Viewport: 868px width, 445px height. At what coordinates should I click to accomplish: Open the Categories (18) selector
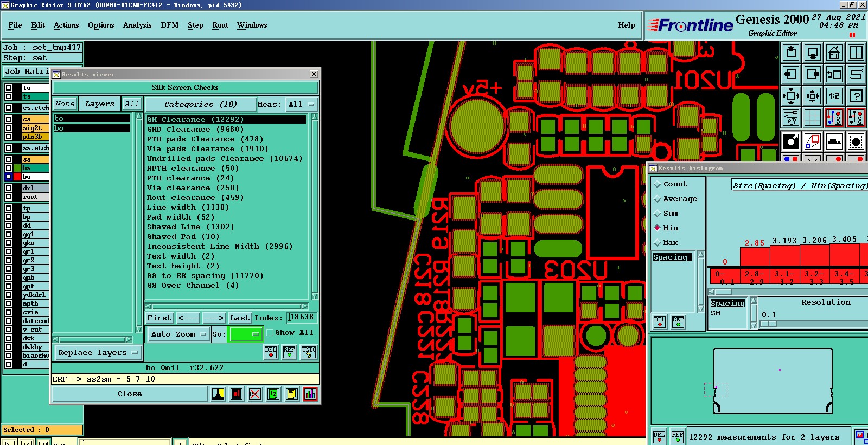(200, 104)
